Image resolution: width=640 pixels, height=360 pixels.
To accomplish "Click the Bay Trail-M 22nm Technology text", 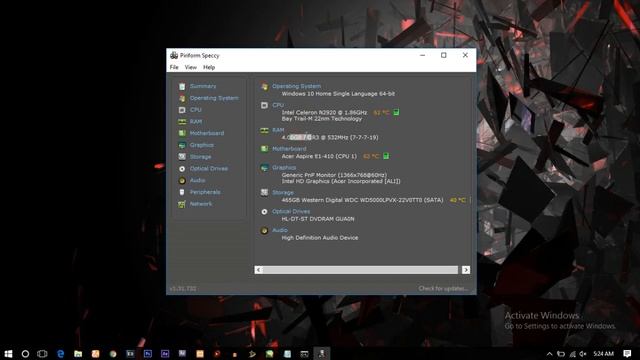I will pyautogui.click(x=322, y=119).
